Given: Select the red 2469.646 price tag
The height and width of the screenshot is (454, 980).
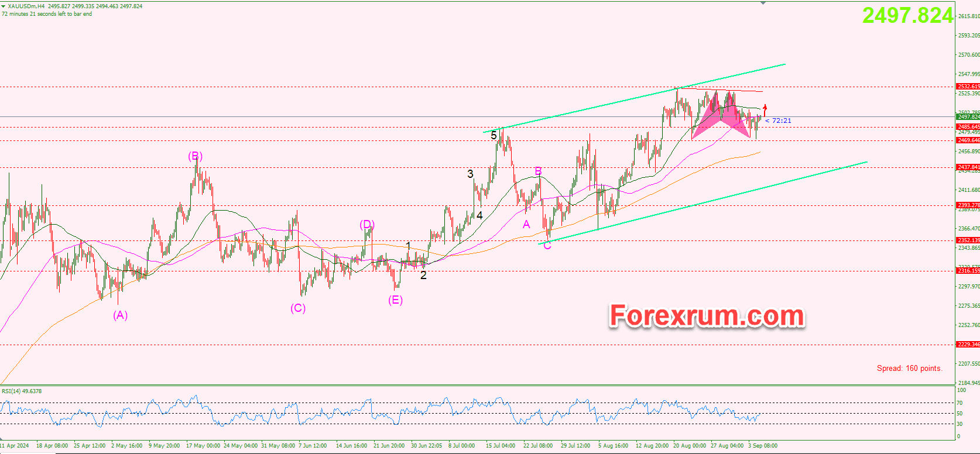Looking at the screenshot, I should [x=968, y=140].
